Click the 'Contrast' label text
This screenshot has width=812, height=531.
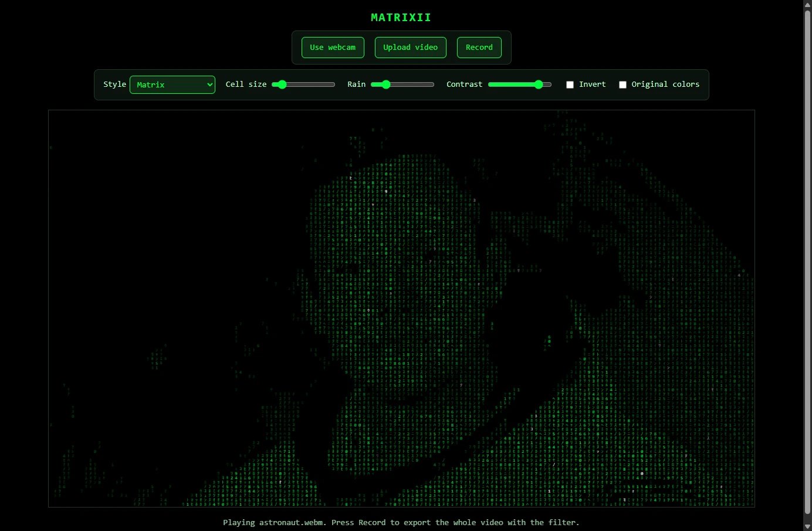point(464,84)
